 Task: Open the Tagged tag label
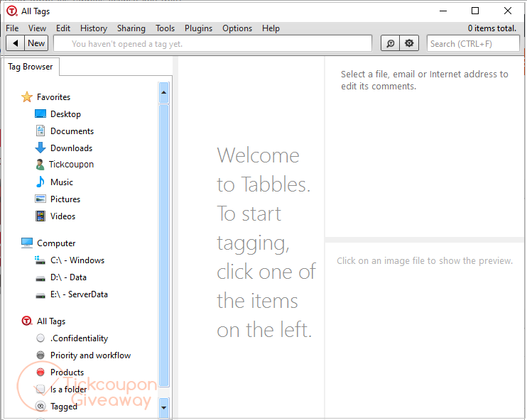click(64, 407)
